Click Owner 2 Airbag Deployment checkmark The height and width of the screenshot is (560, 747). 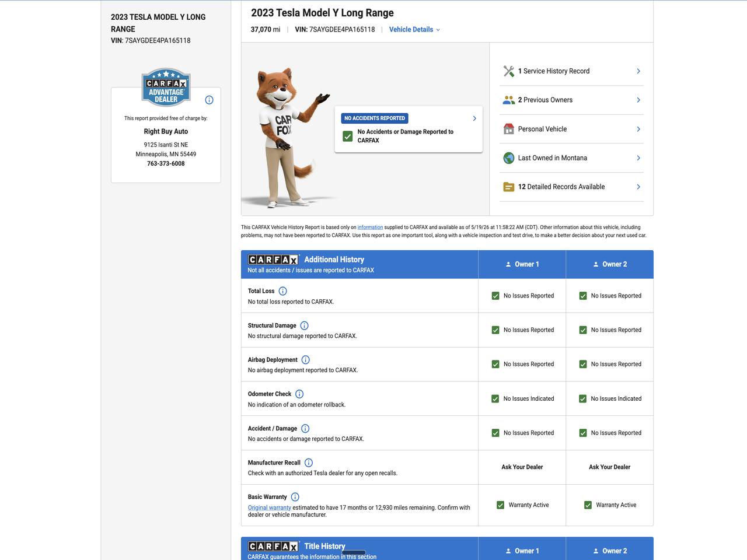[583, 365]
